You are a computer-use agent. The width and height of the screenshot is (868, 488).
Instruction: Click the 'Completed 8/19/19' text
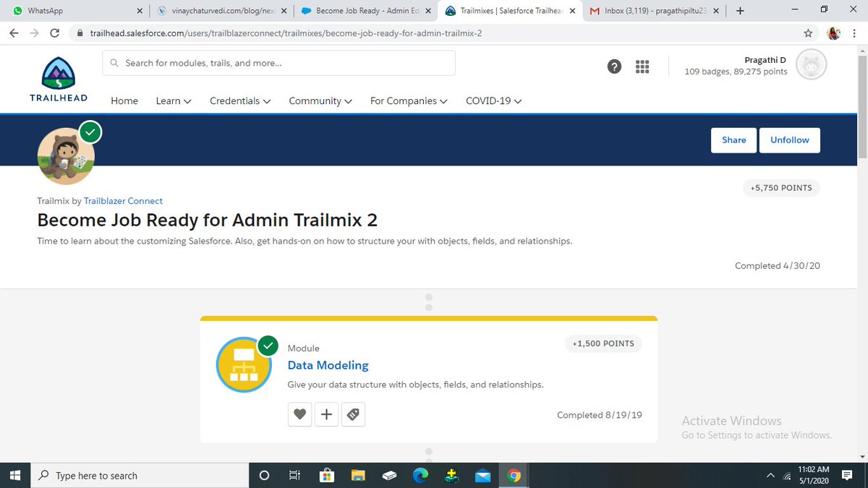pyautogui.click(x=600, y=415)
